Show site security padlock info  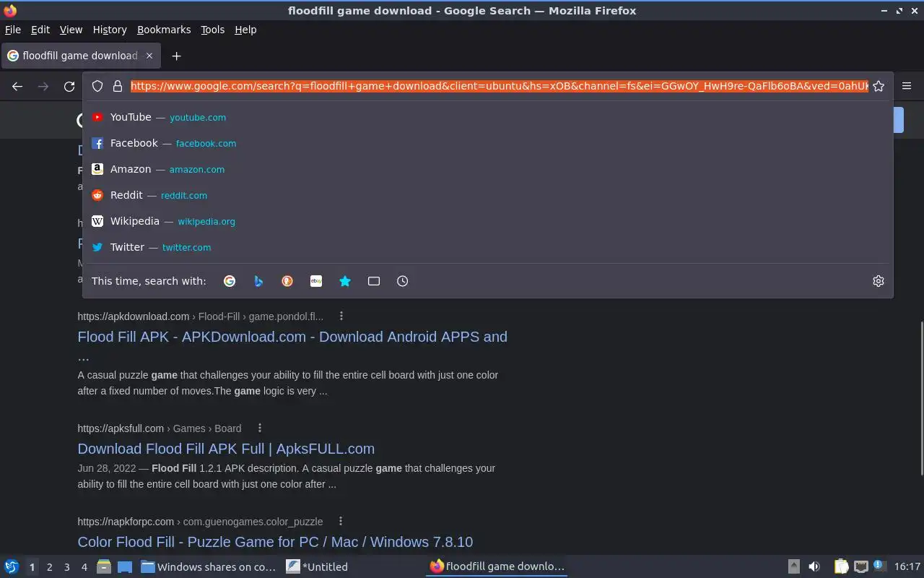[118, 86]
